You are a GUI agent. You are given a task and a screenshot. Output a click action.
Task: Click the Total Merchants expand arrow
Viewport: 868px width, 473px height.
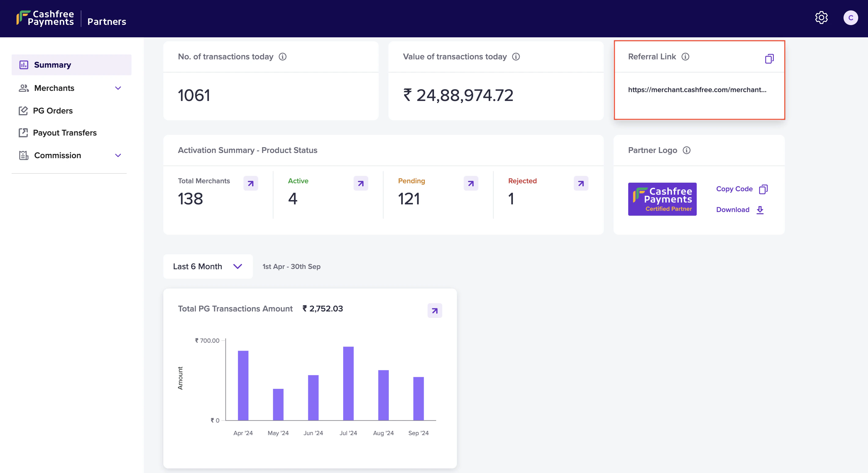[x=251, y=183]
